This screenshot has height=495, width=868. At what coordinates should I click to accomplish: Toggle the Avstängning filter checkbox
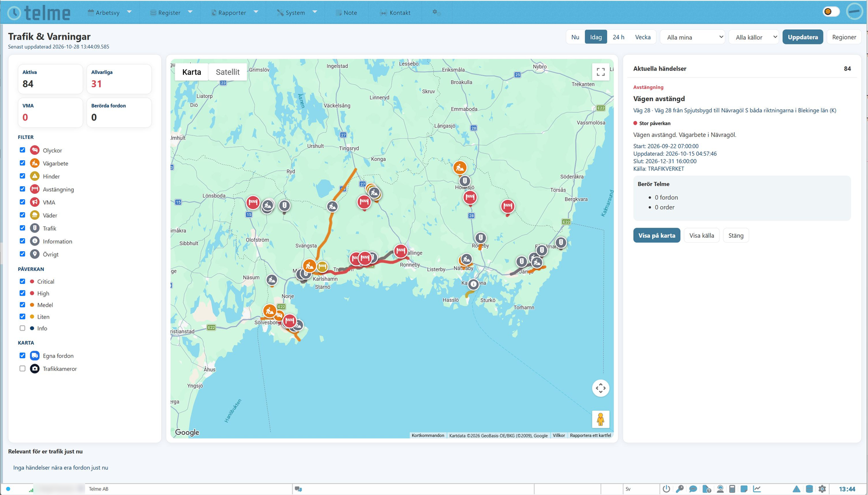22,189
